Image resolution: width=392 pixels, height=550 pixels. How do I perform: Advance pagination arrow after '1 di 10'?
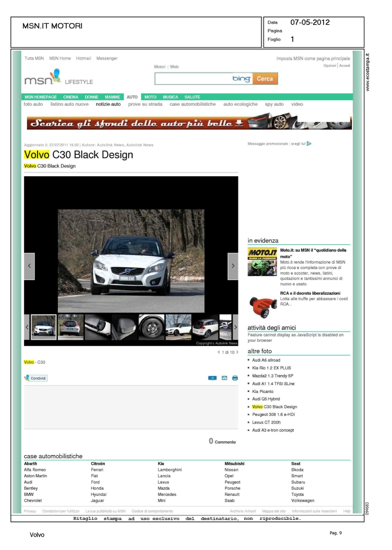(x=237, y=352)
